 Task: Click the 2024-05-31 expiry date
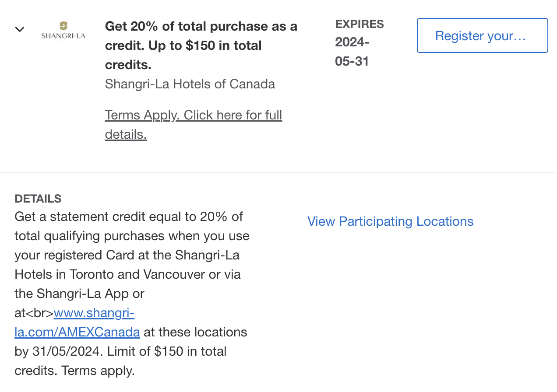[x=352, y=52]
